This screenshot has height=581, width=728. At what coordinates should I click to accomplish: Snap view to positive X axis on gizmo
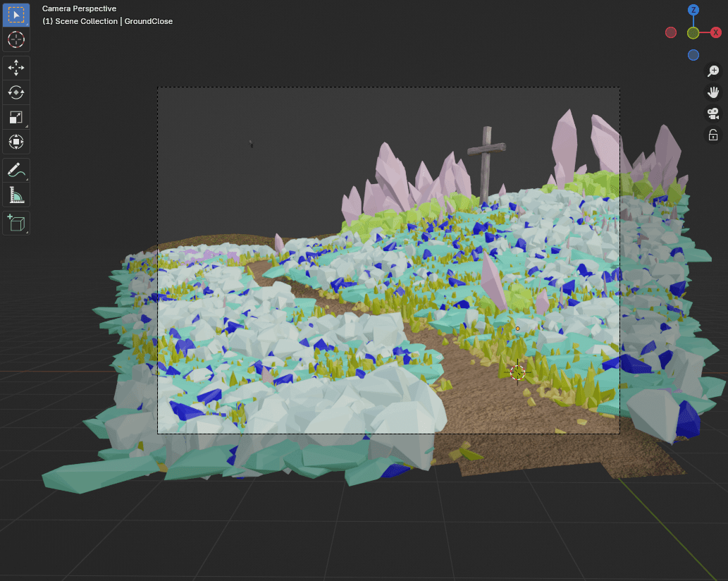tap(716, 32)
